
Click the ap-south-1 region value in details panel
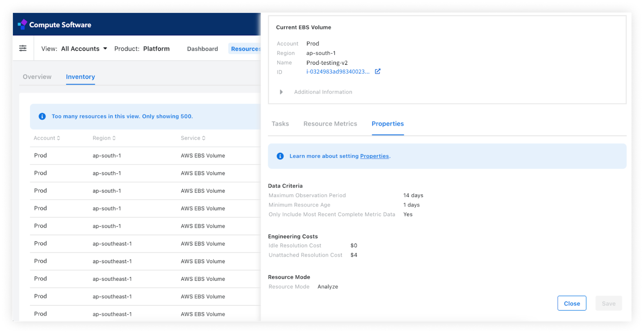[x=321, y=53]
